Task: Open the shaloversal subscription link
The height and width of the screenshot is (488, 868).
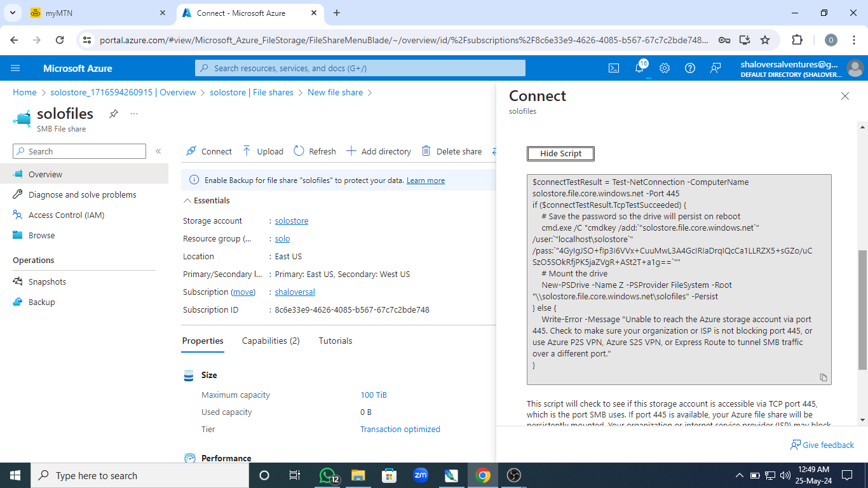Action: (x=295, y=292)
